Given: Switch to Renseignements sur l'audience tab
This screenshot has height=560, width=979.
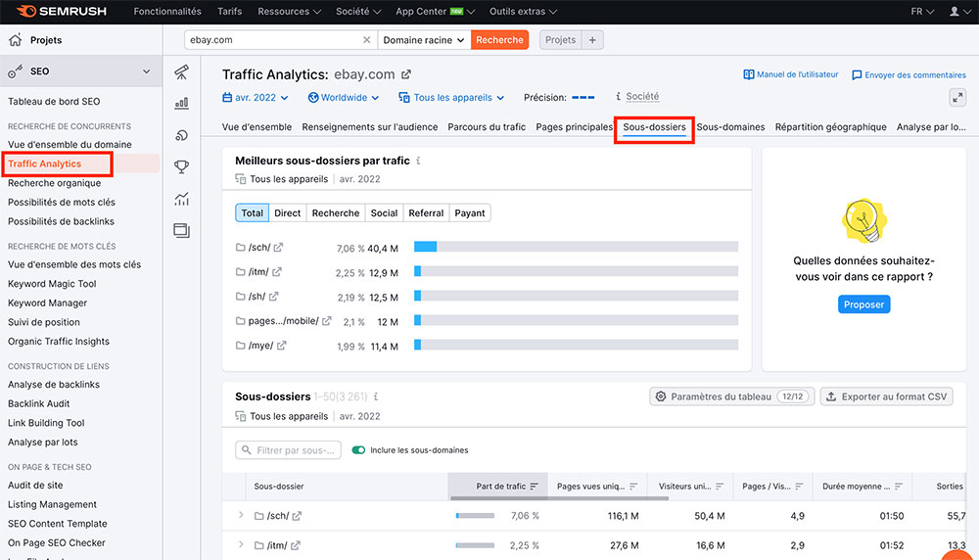Looking at the screenshot, I should (x=370, y=126).
